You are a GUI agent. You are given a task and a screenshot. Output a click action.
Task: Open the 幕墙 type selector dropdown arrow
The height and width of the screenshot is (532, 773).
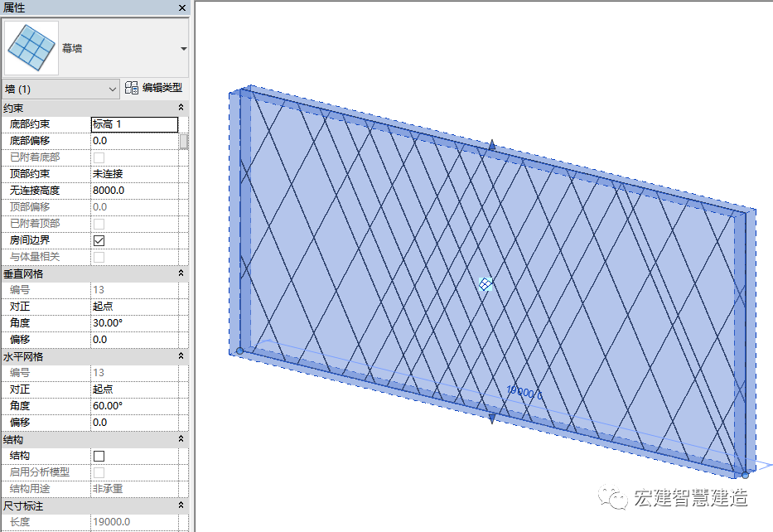point(183,48)
